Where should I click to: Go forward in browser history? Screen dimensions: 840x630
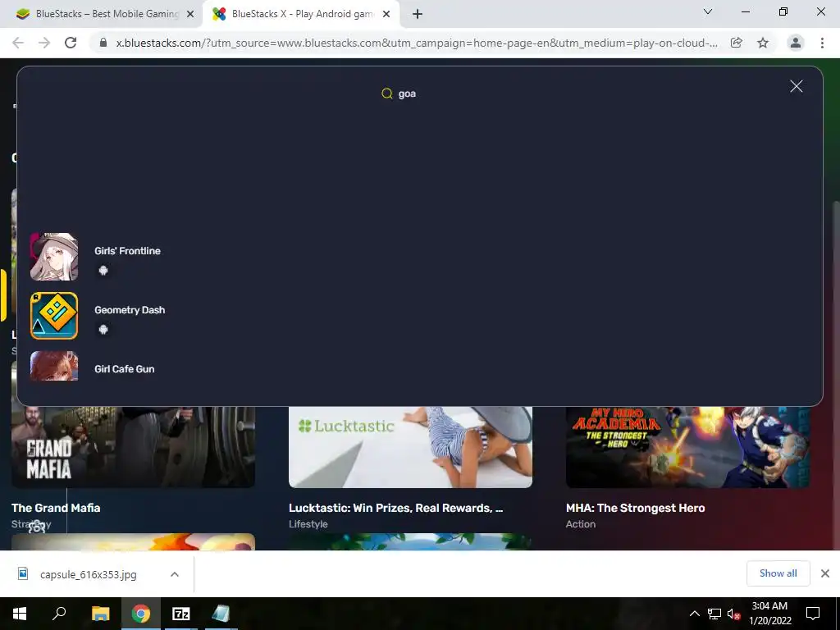click(x=44, y=43)
